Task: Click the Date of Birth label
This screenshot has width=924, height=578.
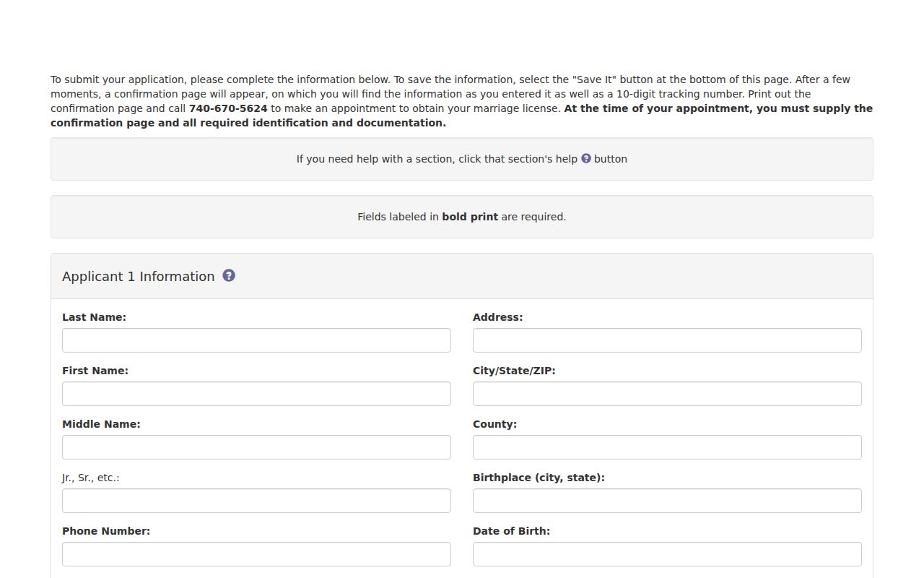Action: point(511,531)
